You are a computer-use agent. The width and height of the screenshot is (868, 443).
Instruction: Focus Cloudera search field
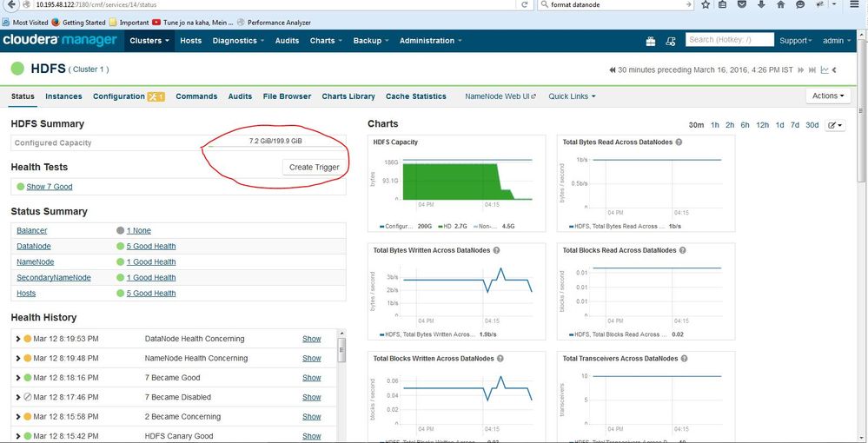click(730, 40)
